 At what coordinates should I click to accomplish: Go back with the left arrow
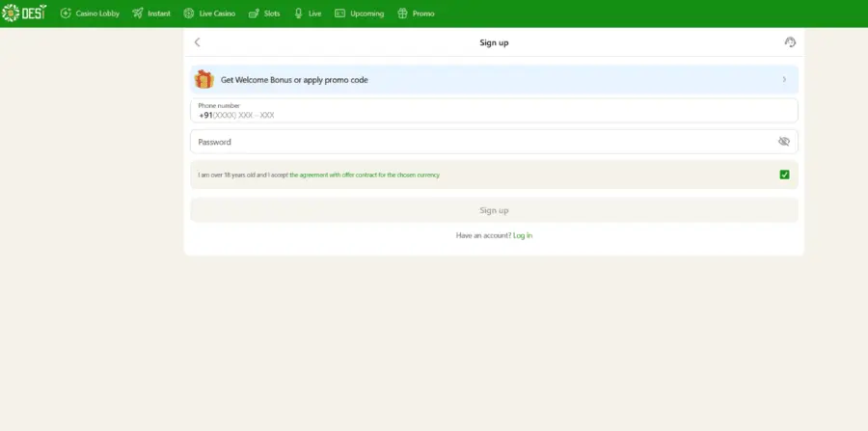pos(197,42)
